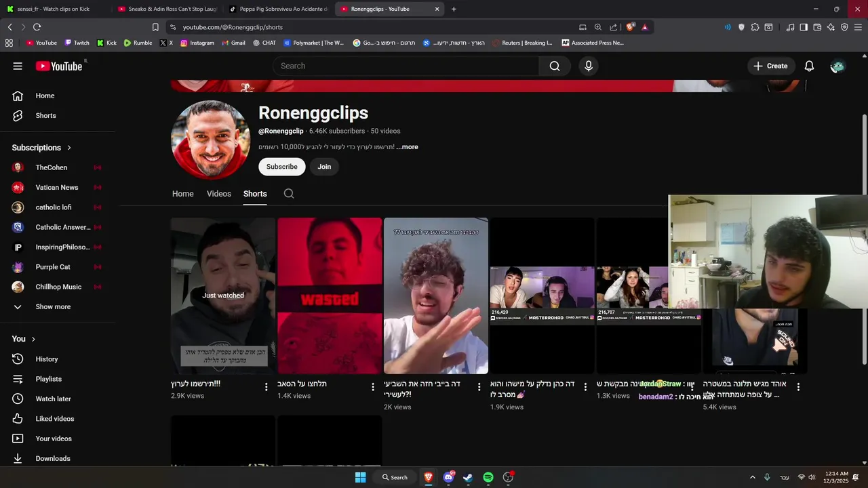Open the Steam taskbar icon
868x488 pixels.
[x=468, y=477]
